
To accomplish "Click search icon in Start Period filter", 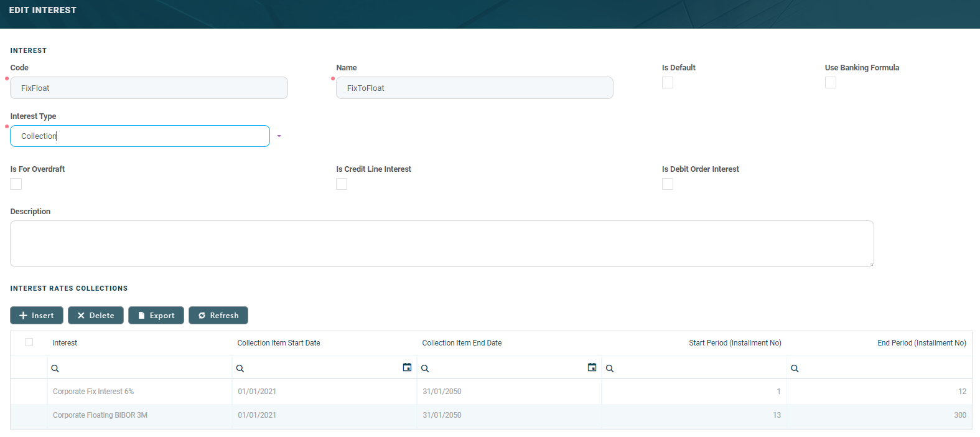I will coord(610,369).
